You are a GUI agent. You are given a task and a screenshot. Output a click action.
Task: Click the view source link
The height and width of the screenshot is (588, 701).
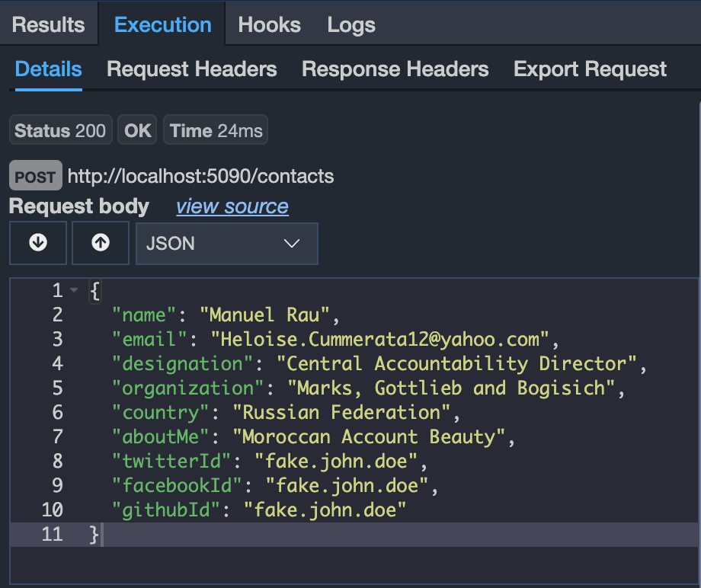[232, 206]
